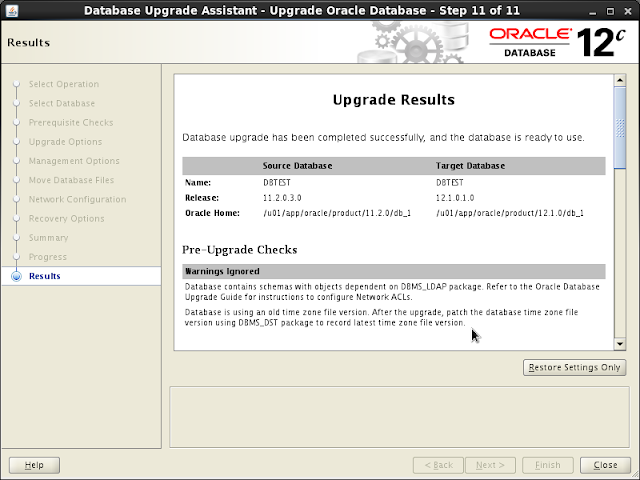Screen dimensions: 640x480
Task: Select the Select Operation step
Action: tap(64, 84)
